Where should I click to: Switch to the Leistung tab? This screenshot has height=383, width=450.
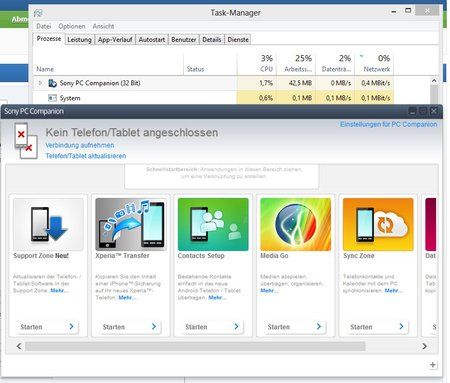[x=79, y=40]
